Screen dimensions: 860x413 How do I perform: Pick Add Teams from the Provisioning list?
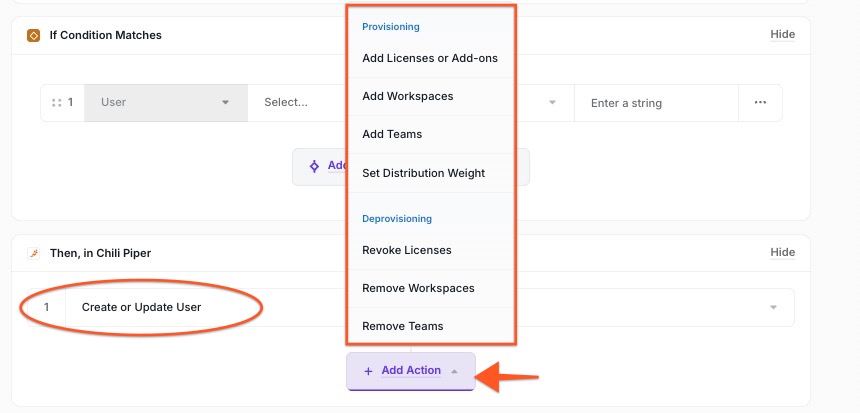(x=392, y=134)
